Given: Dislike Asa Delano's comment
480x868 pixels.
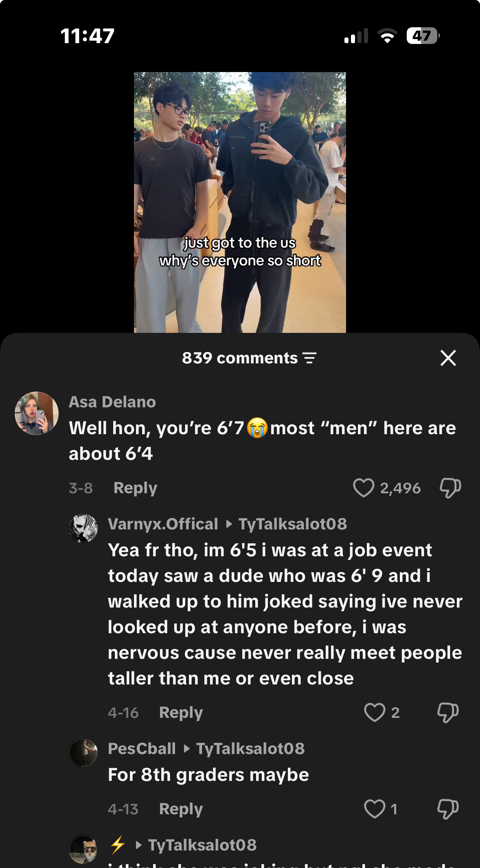Looking at the screenshot, I should click(450, 488).
